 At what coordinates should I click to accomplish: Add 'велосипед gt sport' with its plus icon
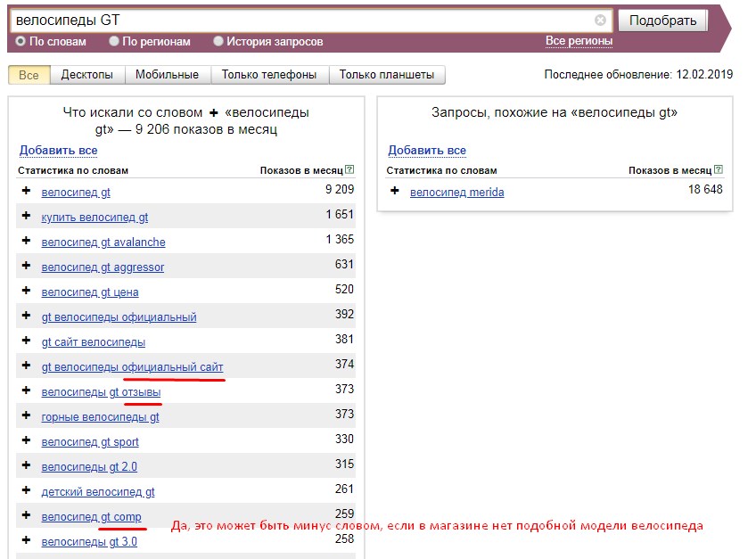(x=26, y=440)
